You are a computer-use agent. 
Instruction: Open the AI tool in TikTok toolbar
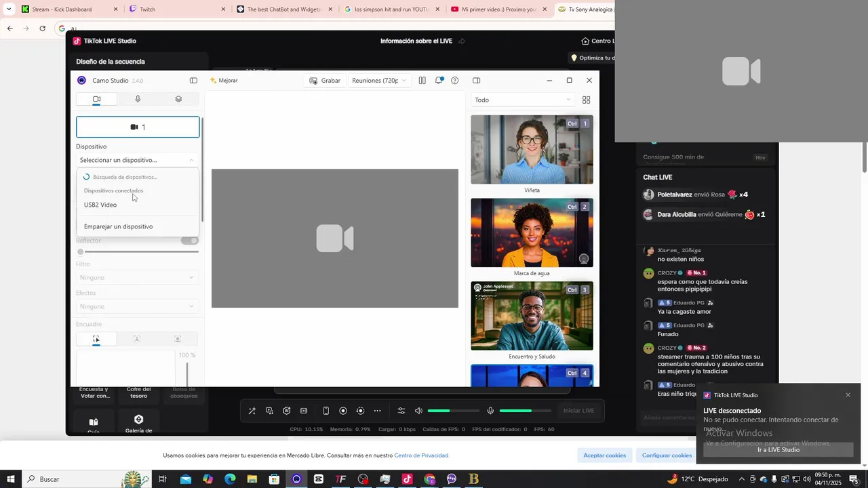(287, 411)
